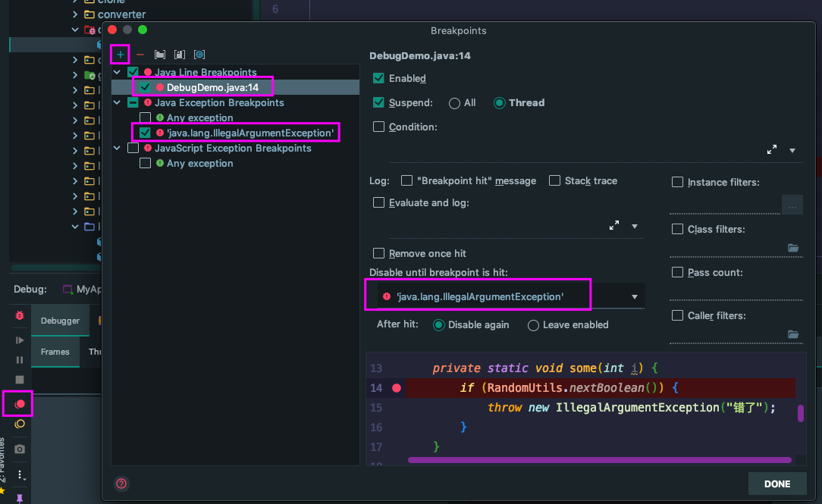822x504 pixels.
Task: Open the Disable until breakpoint is hit dropdown
Action: point(635,297)
